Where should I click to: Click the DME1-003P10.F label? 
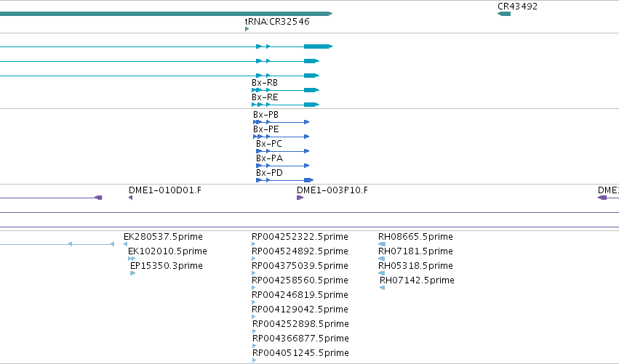pos(332,190)
